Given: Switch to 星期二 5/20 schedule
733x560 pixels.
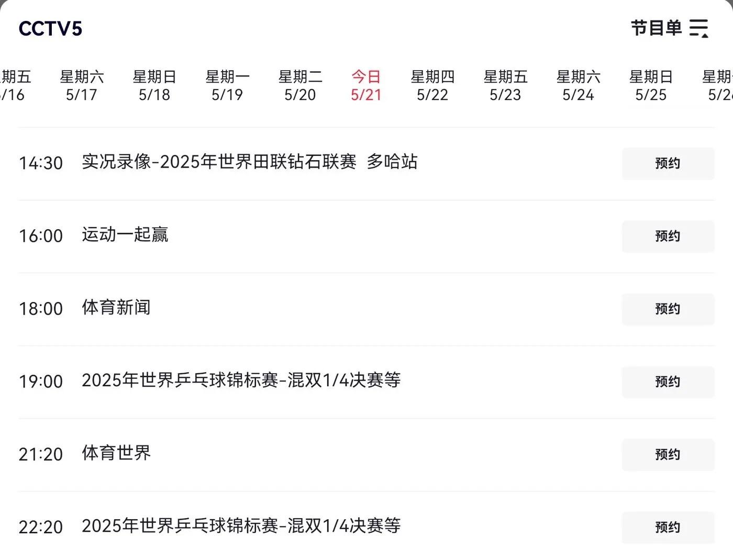Looking at the screenshot, I should pyautogui.click(x=300, y=86).
